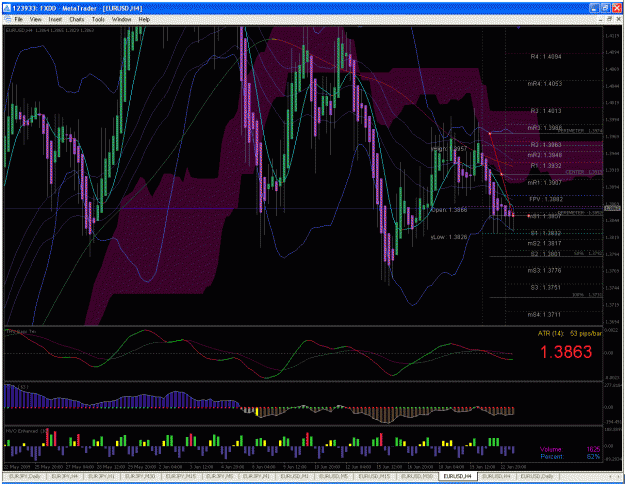Switch to the EURUSD,Daily chart tab
Screen dimensions: 625x484
(x=537, y=476)
